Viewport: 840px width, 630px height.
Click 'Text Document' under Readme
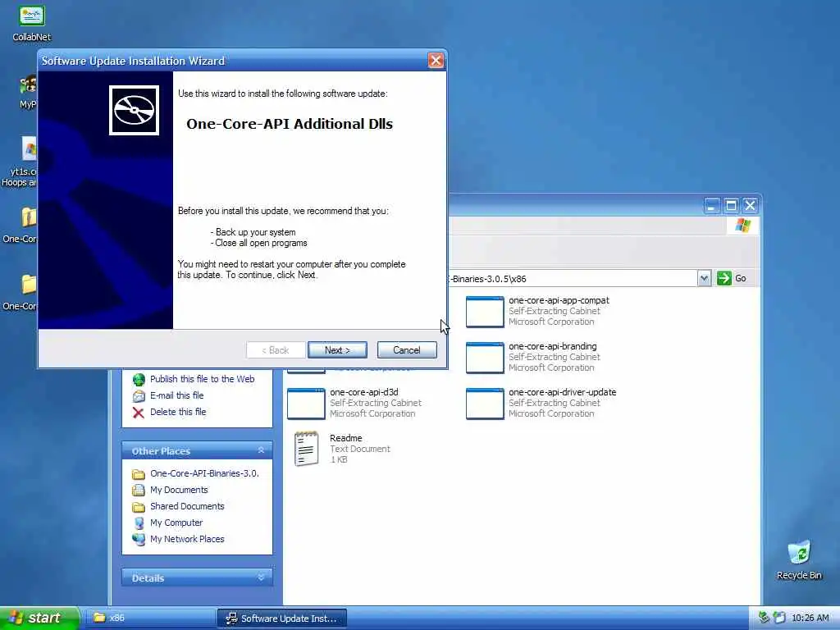pos(360,449)
